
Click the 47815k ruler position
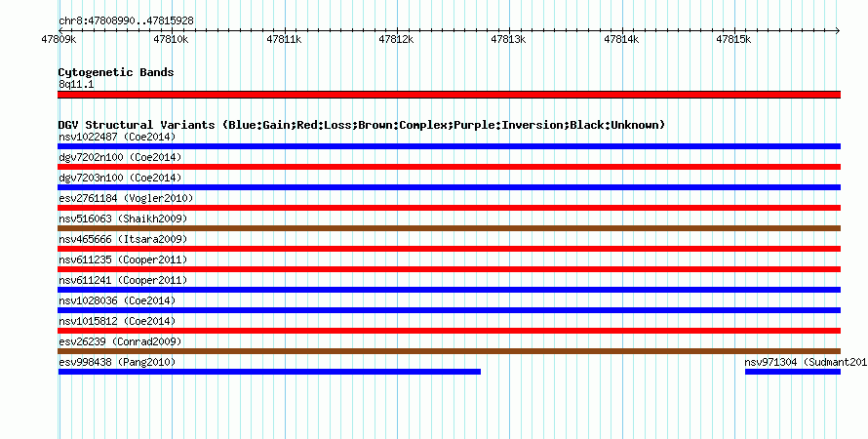pos(734,39)
